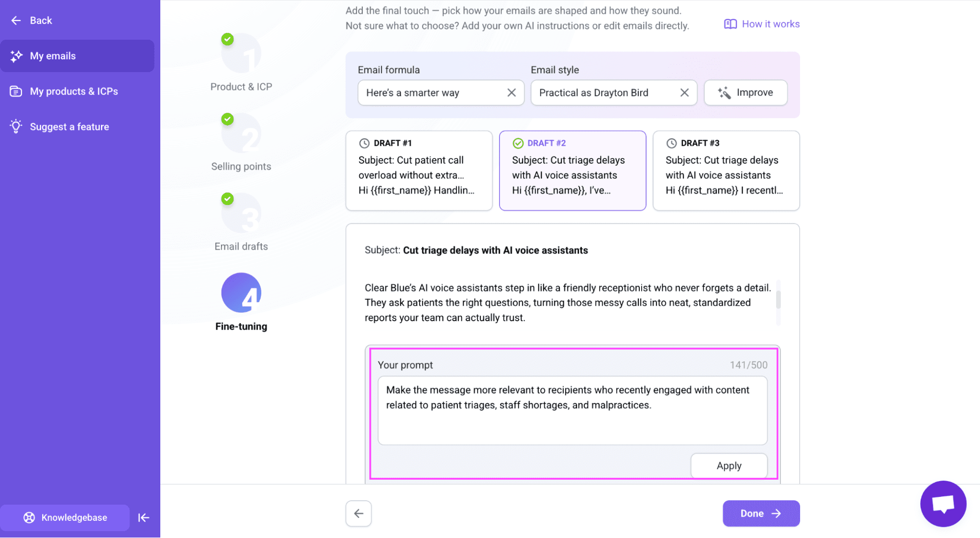Collapse the sidebar with the arrow toggle
The image size is (980, 538).
tap(144, 517)
